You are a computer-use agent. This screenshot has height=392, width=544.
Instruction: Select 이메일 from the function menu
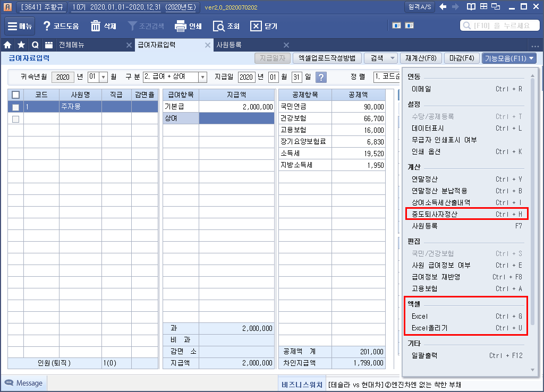467,89
